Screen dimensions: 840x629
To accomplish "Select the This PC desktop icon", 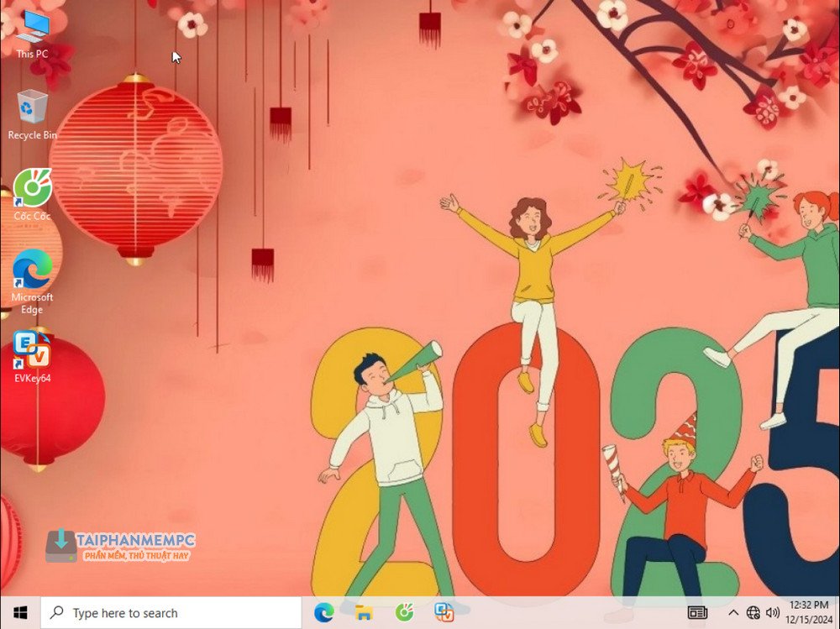I will coord(32,34).
